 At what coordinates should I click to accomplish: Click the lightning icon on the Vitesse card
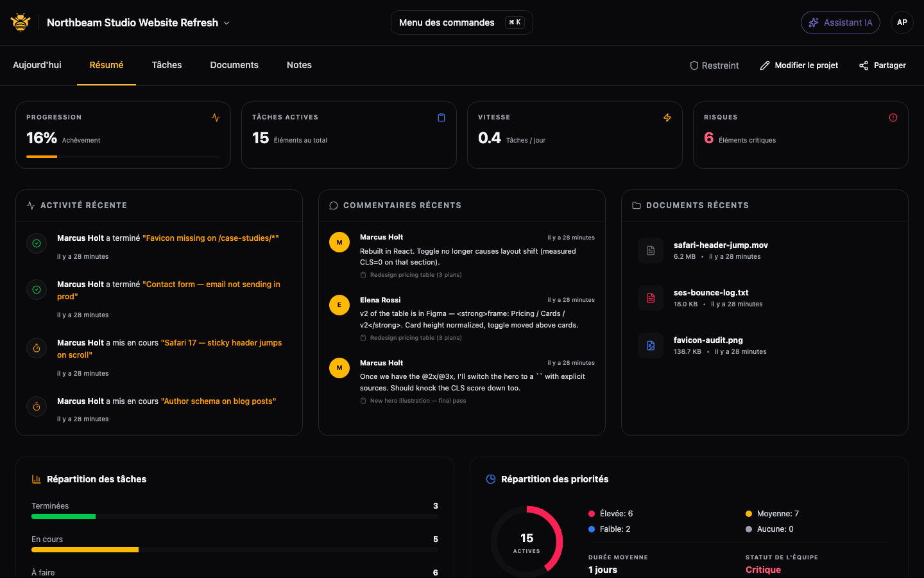coord(667,118)
